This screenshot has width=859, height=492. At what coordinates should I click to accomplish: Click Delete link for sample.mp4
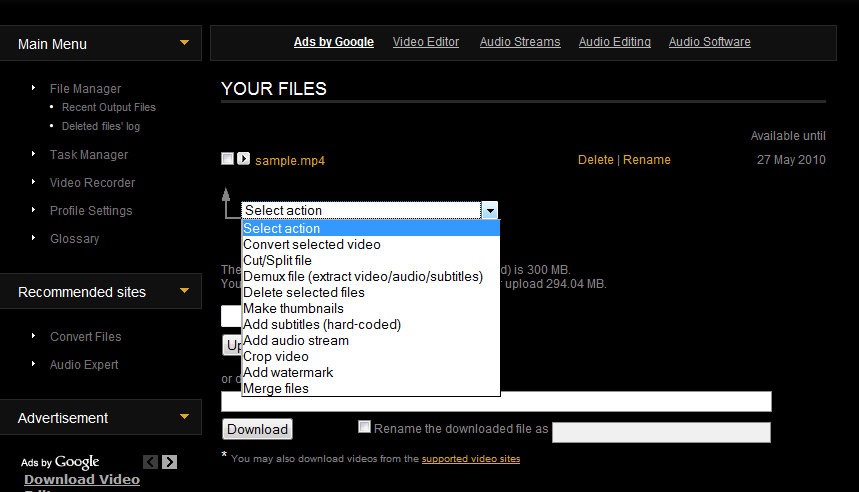[x=596, y=160]
